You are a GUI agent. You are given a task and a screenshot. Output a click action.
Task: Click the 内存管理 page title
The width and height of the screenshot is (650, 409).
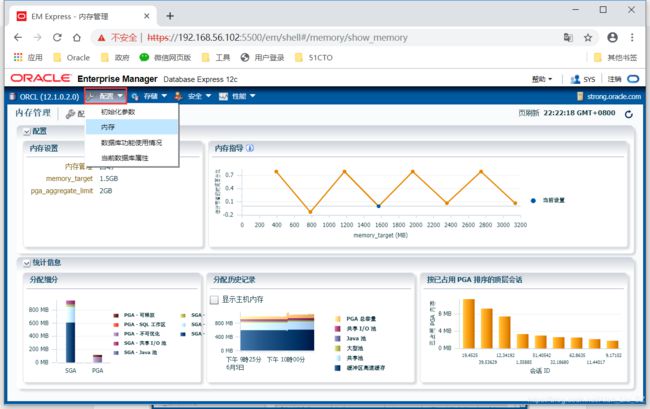(x=33, y=113)
